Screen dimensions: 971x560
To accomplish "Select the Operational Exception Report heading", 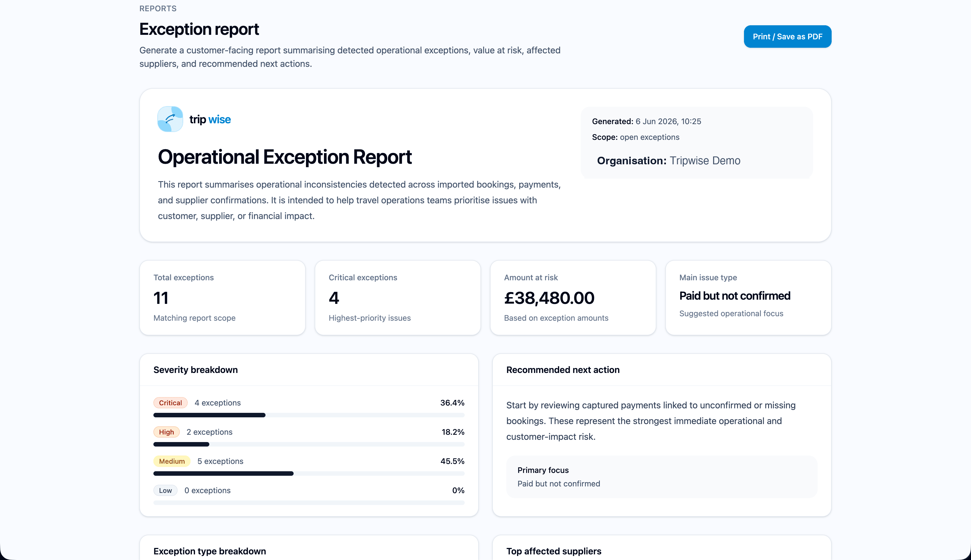I will 285,157.
